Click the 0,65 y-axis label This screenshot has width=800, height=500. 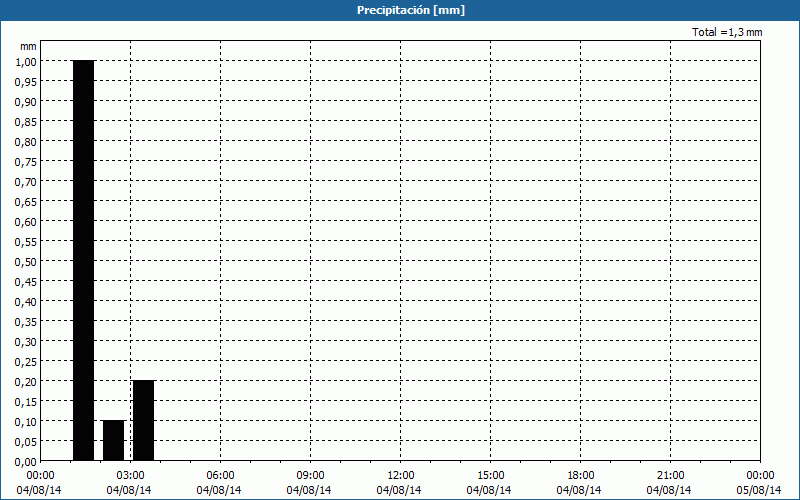click(x=26, y=202)
